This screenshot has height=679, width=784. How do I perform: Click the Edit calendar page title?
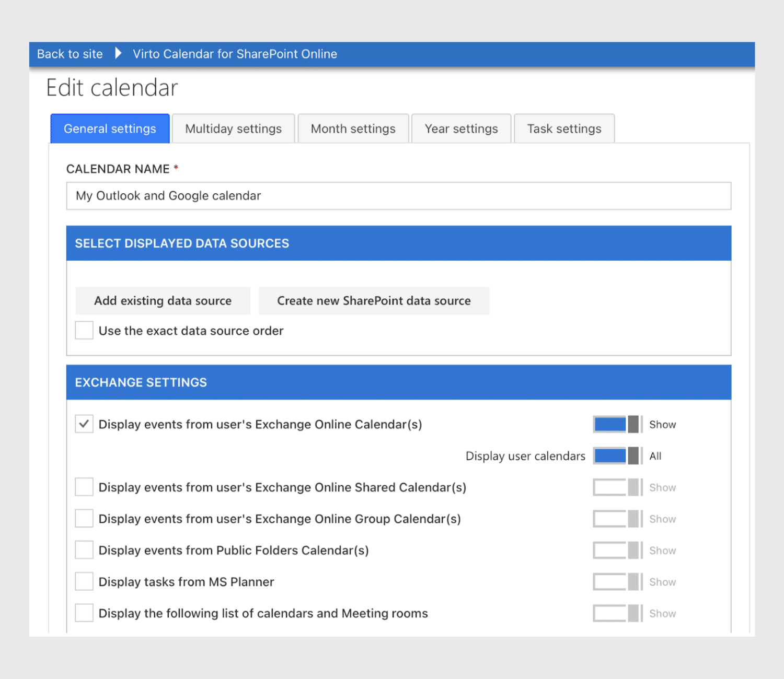click(112, 88)
